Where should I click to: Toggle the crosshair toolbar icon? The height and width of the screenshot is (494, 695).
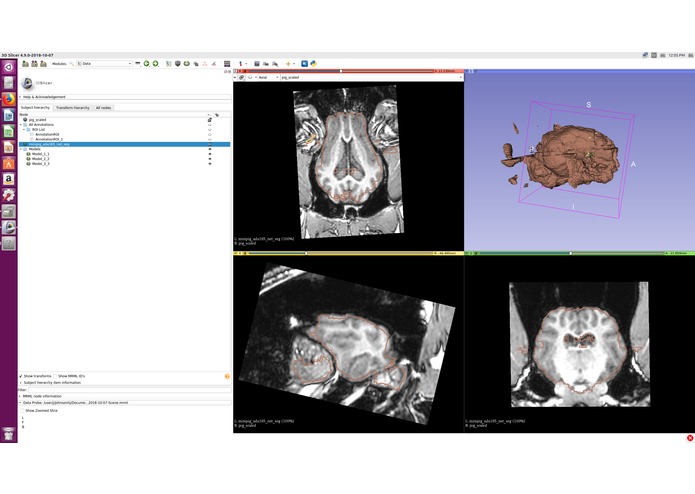(288, 64)
